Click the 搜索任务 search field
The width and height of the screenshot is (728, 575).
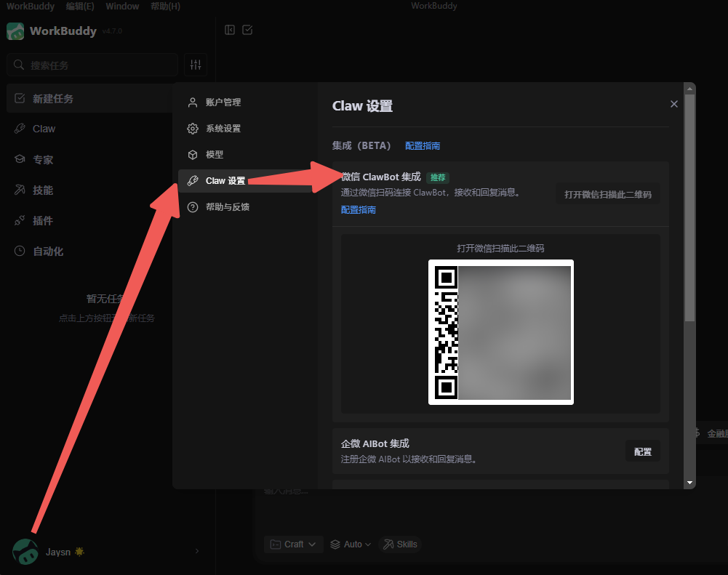(x=92, y=65)
